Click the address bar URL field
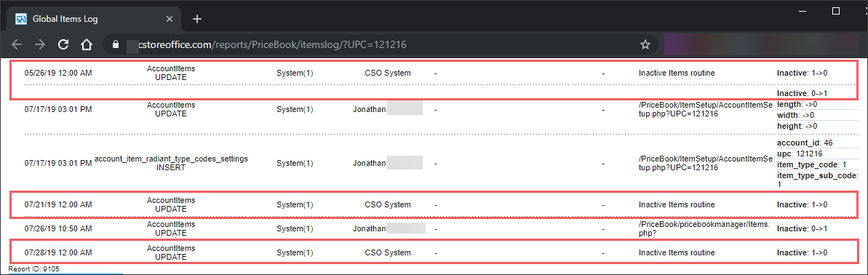 pyautogui.click(x=380, y=45)
